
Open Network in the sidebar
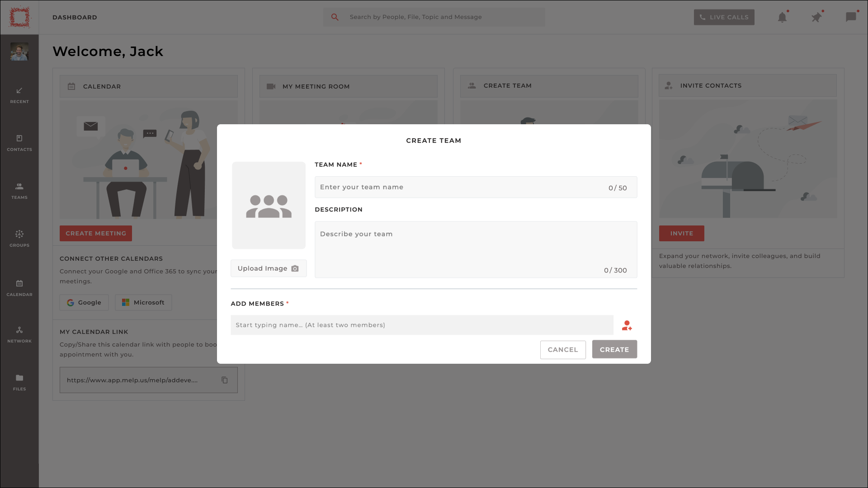pyautogui.click(x=19, y=335)
